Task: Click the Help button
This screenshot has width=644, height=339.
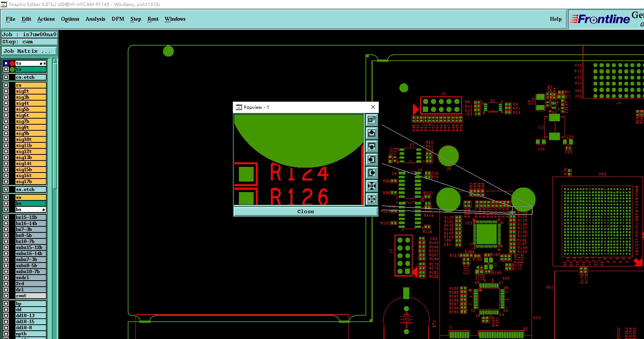Action: [x=555, y=19]
